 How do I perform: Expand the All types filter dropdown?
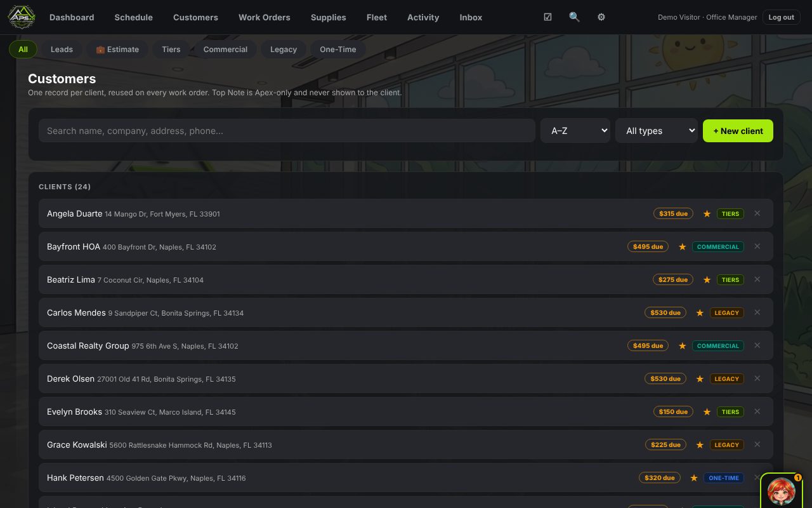657,131
